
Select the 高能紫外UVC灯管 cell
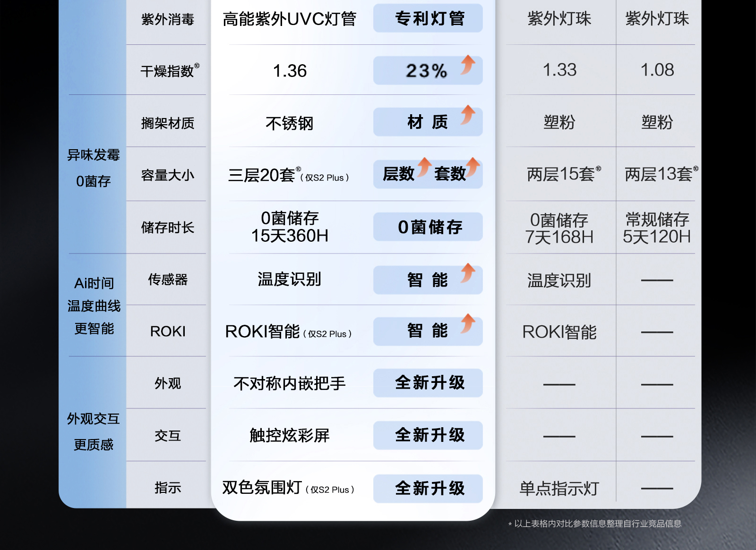click(x=289, y=19)
